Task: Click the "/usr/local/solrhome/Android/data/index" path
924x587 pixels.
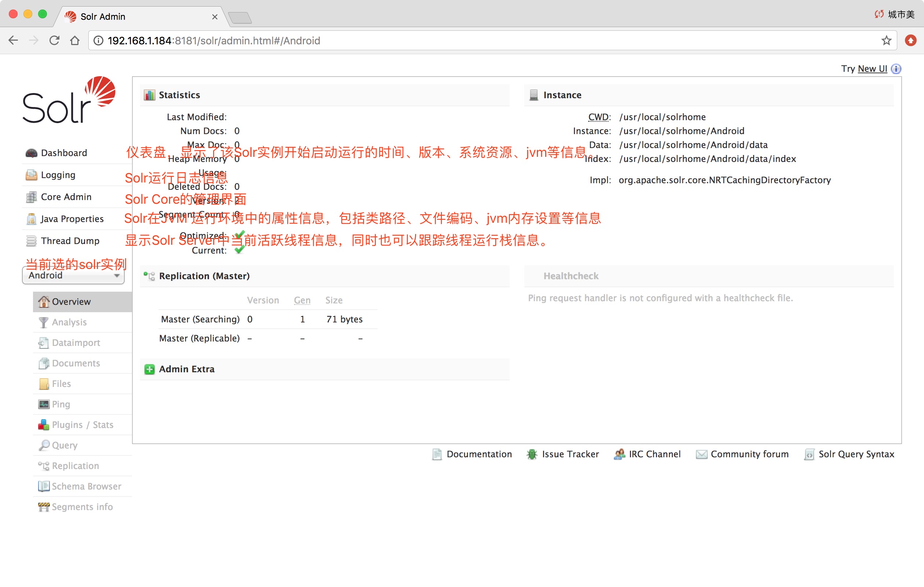Action: (708, 159)
